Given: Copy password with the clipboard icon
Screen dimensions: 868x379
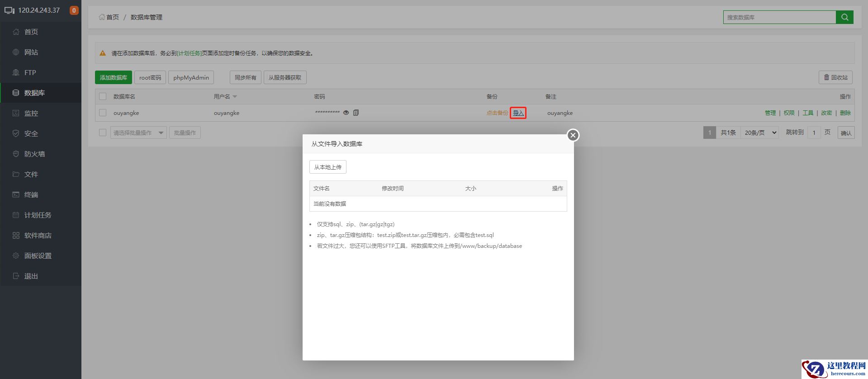Looking at the screenshot, I should [356, 113].
